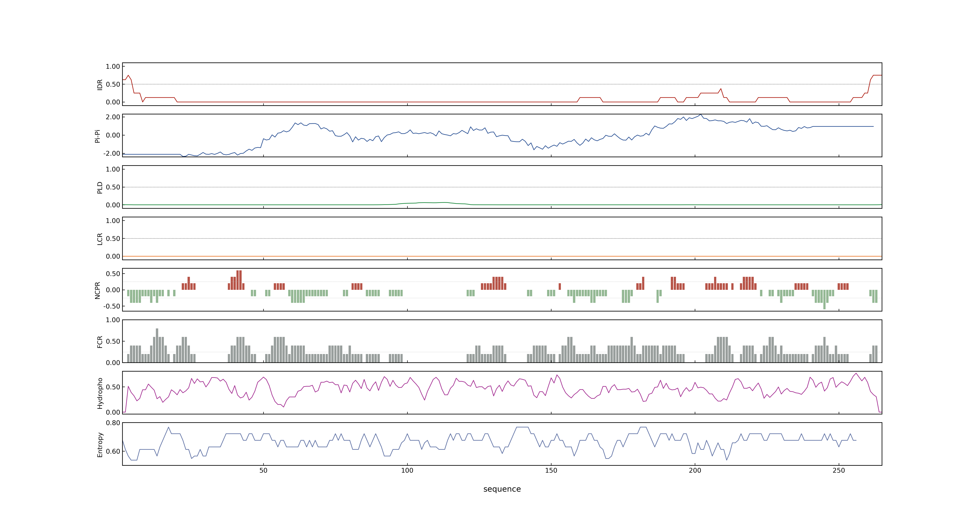
Task: Click the -2.00 tick of Pi-Pi panel
Action: [111, 153]
